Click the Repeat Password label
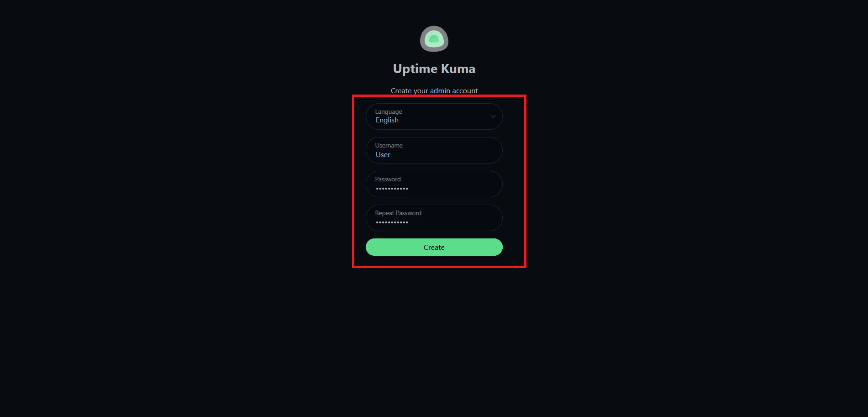The height and width of the screenshot is (417, 868). pos(398,213)
